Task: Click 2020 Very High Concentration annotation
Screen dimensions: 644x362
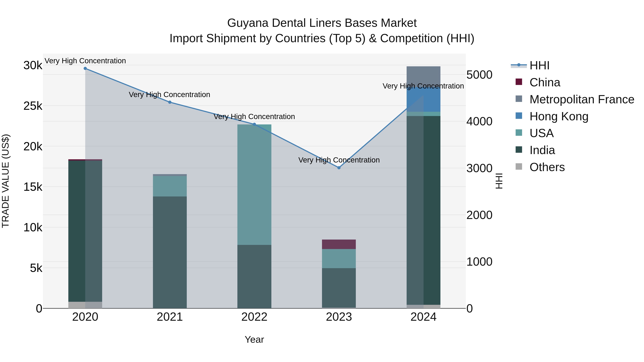Action: click(85, 61)
